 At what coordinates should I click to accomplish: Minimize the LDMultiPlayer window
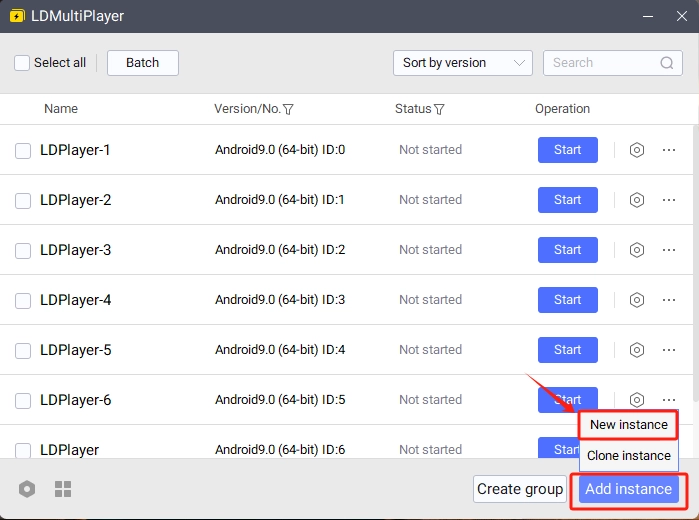point(648,17)
